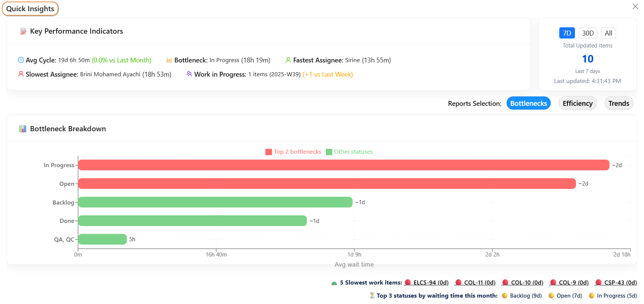644x304 pixels.
Task: Switch time range to 30D
Action: [x=588, y=33]
